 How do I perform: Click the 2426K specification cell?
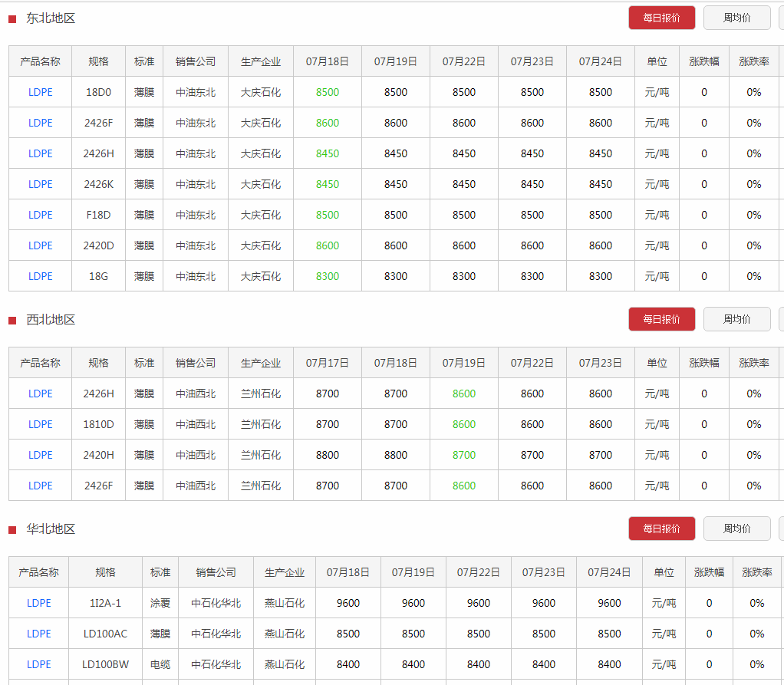(98, 185)
